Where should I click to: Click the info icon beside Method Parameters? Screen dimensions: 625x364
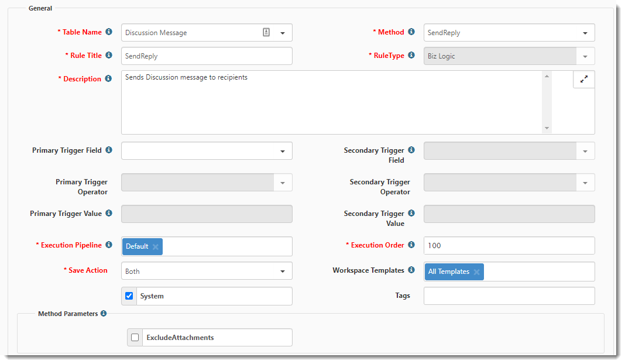(104, 314)
